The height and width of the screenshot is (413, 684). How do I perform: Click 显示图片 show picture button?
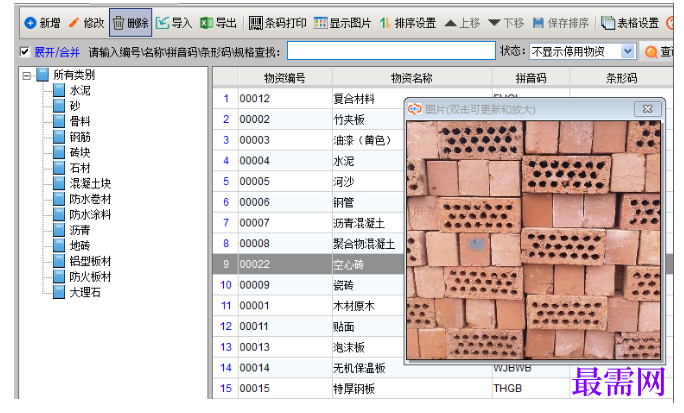pyautogui.click(x=342, y=23)
